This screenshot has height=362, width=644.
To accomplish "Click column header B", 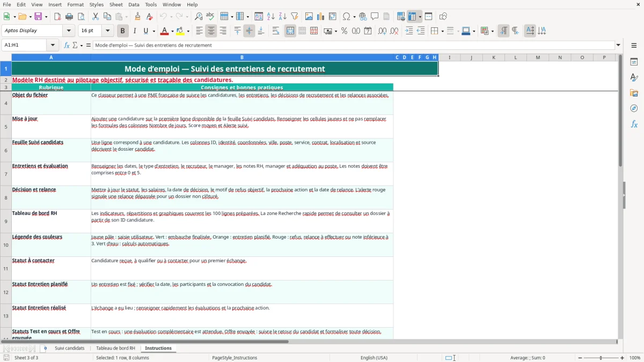I will click(x=242, y=57).
